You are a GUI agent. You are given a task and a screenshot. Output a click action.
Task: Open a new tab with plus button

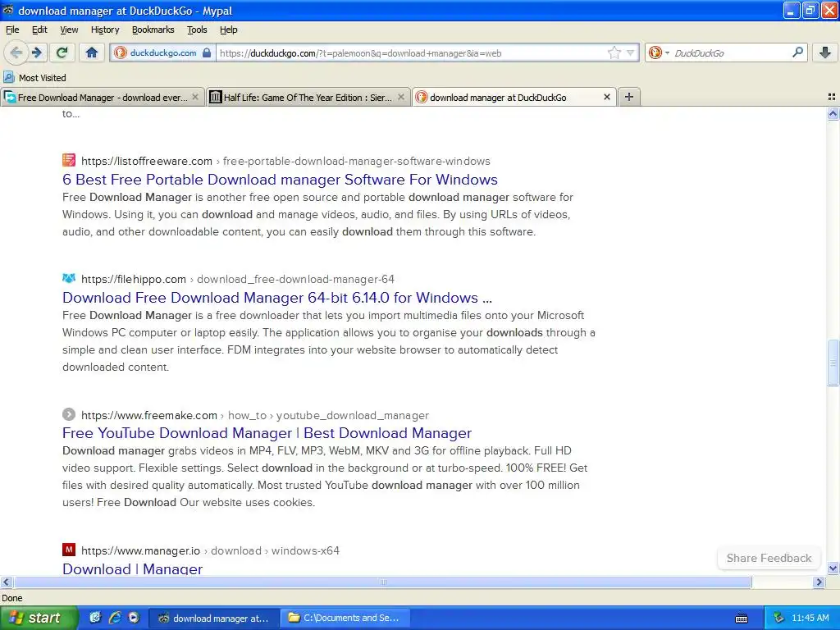[x=629, y=97]
